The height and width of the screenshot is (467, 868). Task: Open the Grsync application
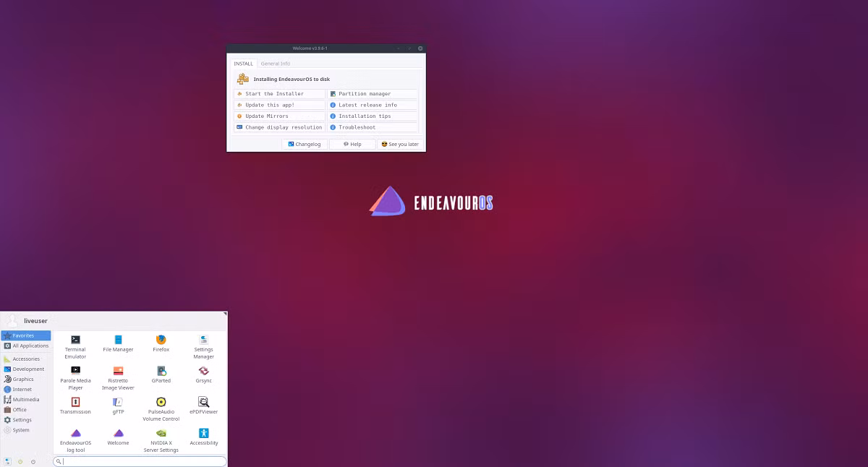coord(203,374)
